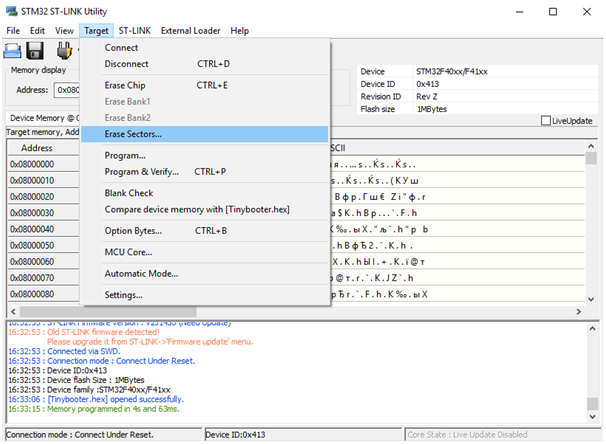Click the Address input field
Screen dimensions: 606x444
[67, 90]
